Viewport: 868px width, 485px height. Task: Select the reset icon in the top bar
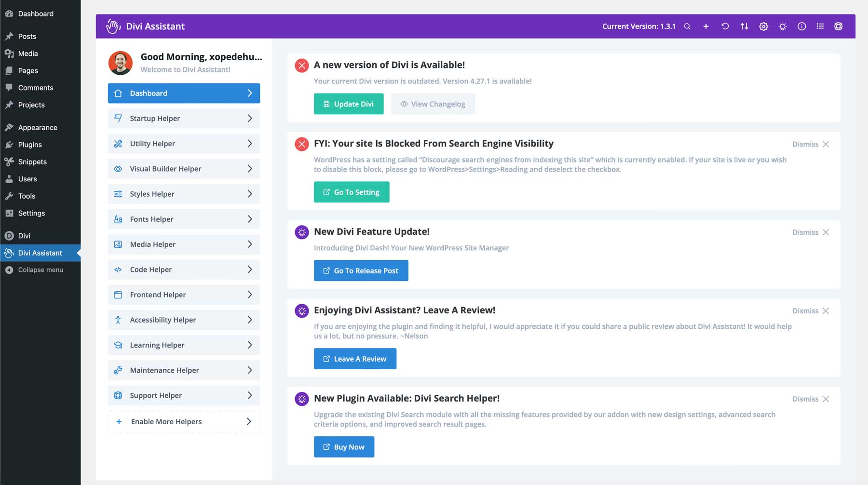click(x=725, y=27)
